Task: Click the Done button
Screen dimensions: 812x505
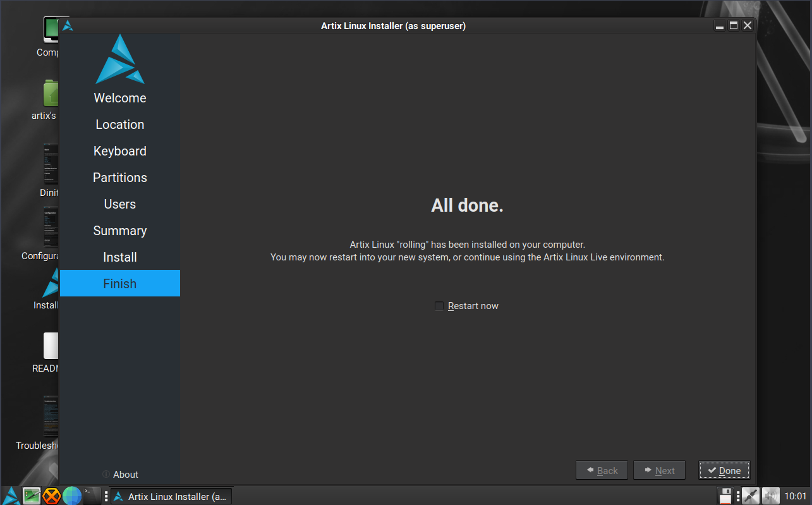Action: coord(724,470)
